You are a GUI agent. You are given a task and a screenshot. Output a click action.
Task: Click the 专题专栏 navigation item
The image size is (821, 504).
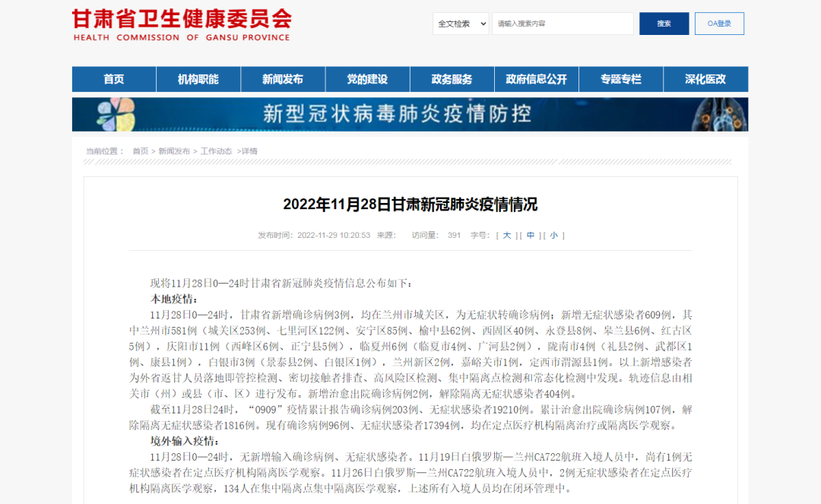(620, 79)
